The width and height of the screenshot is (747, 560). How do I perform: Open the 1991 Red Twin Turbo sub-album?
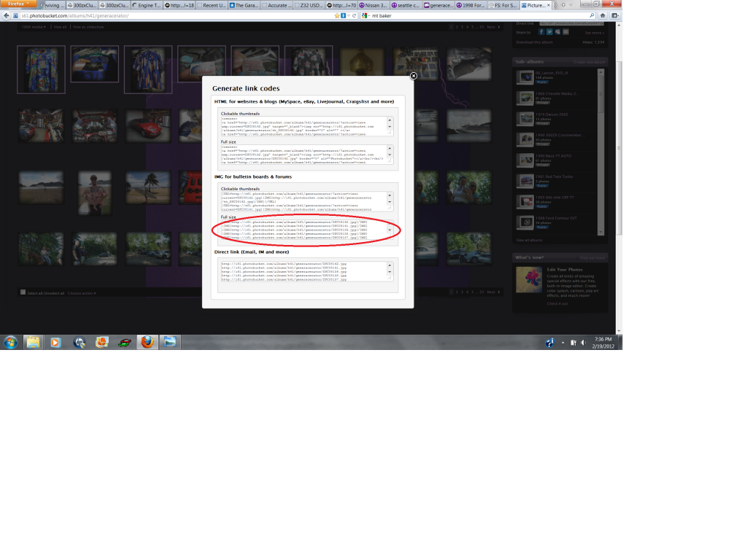click(554, 176)
